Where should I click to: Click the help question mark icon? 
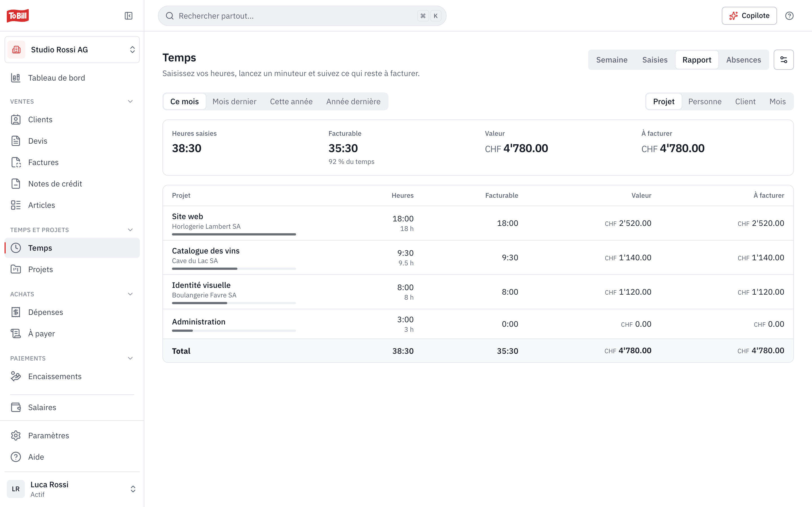coord(789,16)
